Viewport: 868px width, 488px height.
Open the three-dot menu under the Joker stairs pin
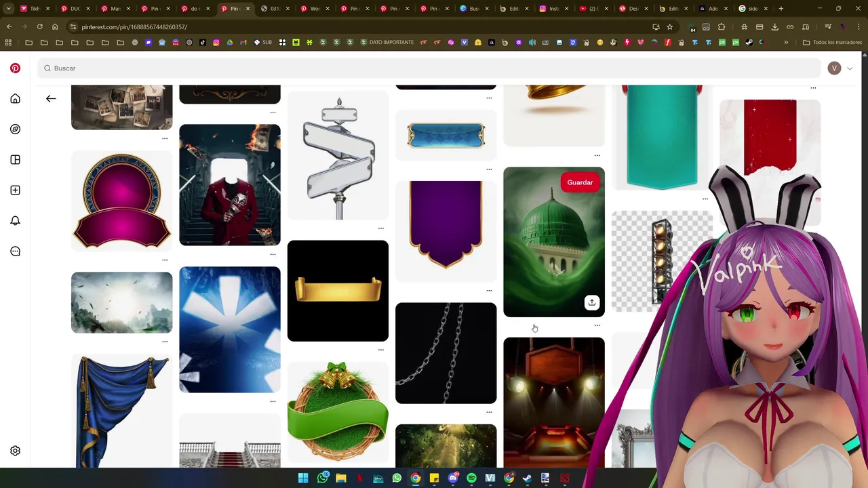tap(273, 254)
